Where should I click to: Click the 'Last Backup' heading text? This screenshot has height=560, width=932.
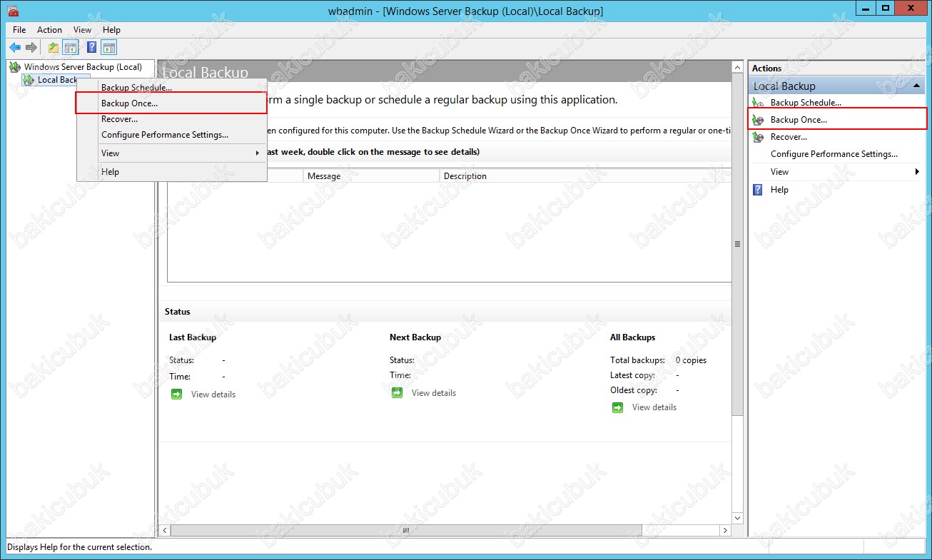[193, 337]
